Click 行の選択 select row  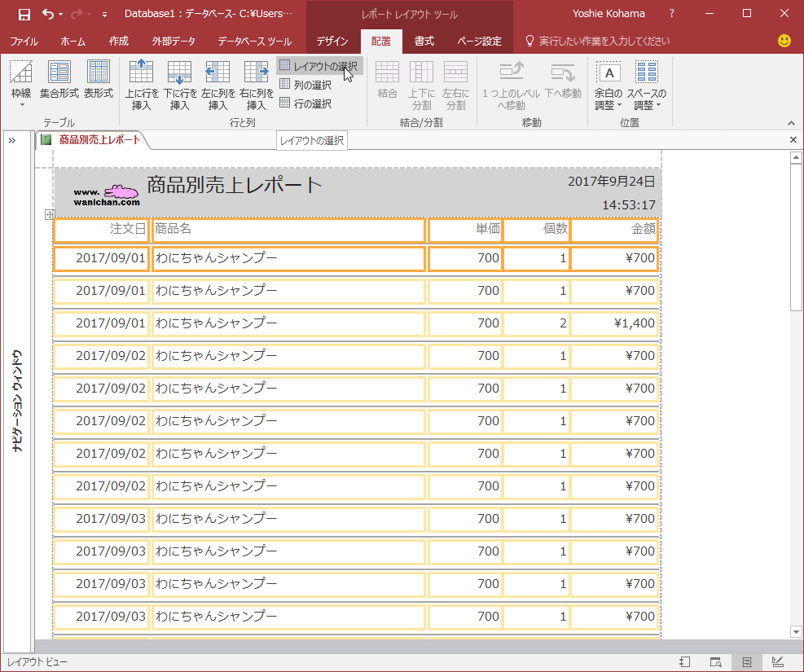(305, 103)
